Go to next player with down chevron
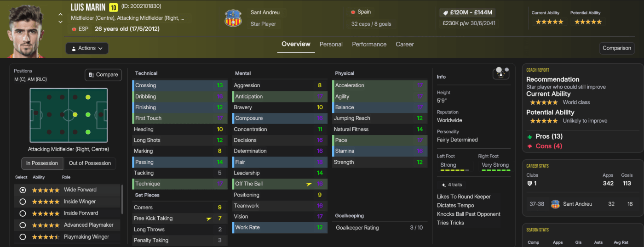Screen dimensions: 644x247 tap(60, 22)
